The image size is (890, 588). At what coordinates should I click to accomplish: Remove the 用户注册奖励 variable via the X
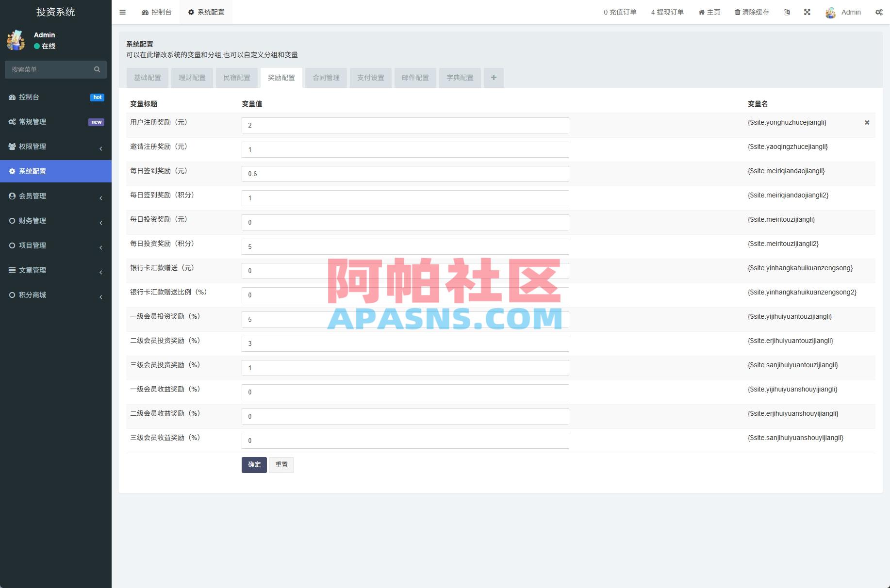867,122
